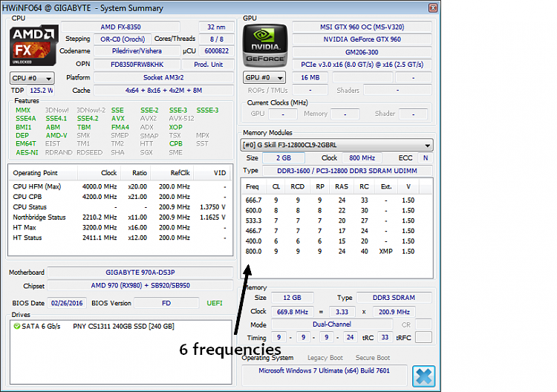Click the DDR3-1600 / PC3-12800 type field
Image resolution: width=557 pixels, height=392 pixels.
[347, 171]
